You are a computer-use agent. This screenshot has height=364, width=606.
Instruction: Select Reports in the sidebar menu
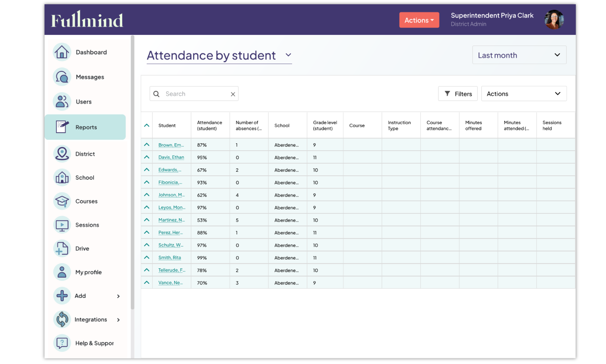coord(85,127)
